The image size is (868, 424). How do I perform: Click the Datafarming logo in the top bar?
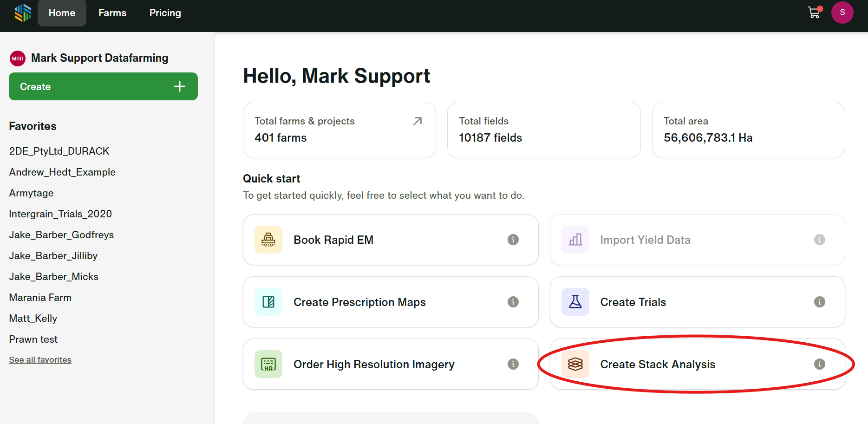[22, 13]
